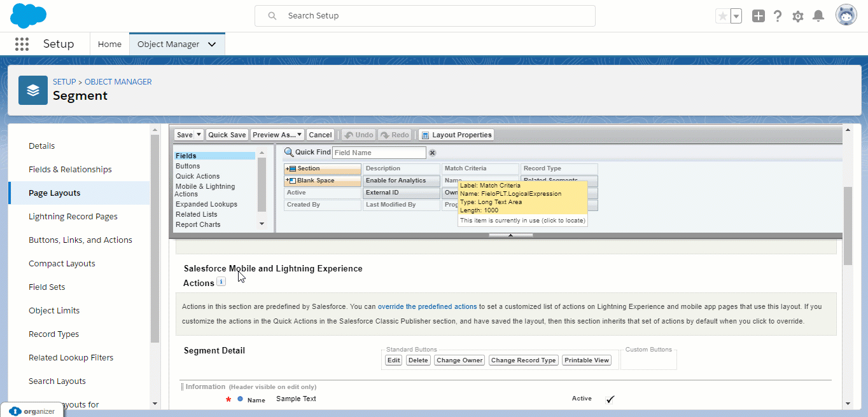
Task: Click the info icon next to Actions
Action: tap(221, 281)
